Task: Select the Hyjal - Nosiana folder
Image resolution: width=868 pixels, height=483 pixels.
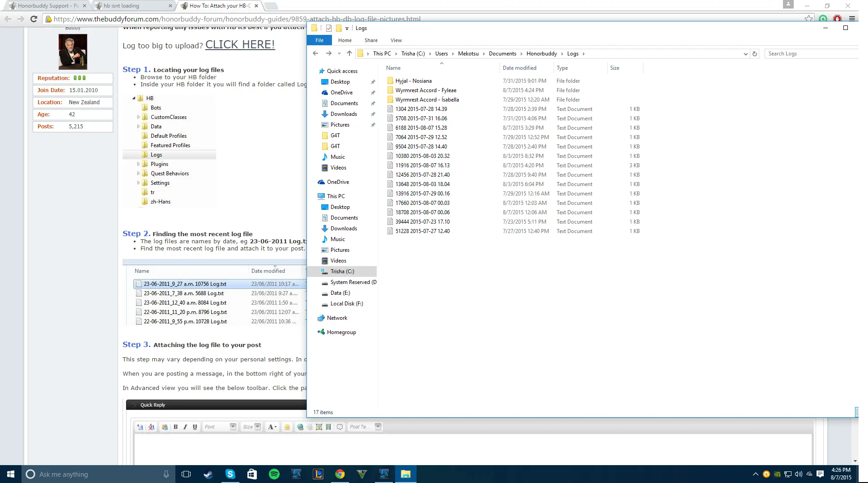Action: pos(413,81)
